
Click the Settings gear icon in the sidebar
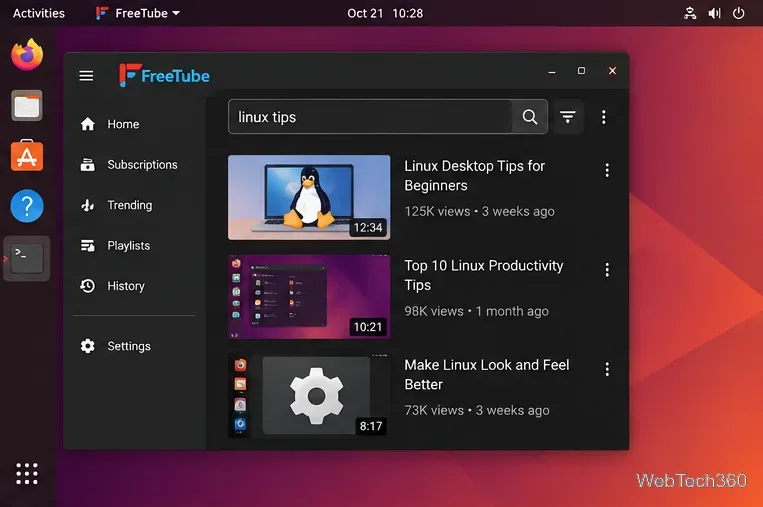[x=88, y=346]
